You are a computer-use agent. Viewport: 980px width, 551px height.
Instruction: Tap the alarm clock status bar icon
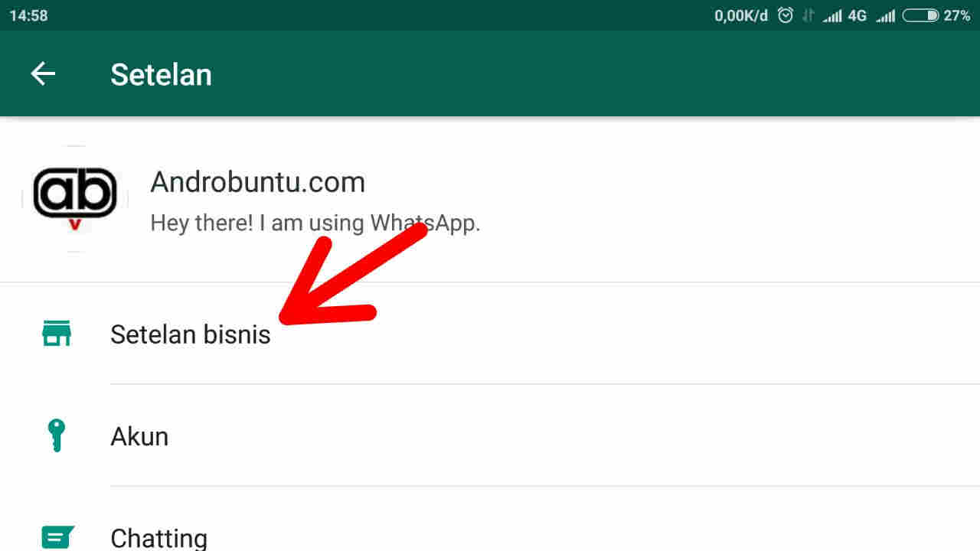click(785, 15)
